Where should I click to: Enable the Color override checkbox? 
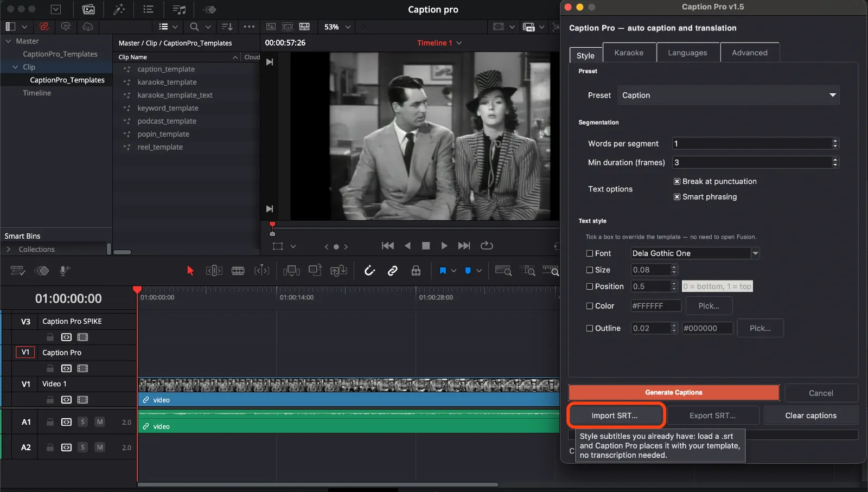click(x=590, y=306)
